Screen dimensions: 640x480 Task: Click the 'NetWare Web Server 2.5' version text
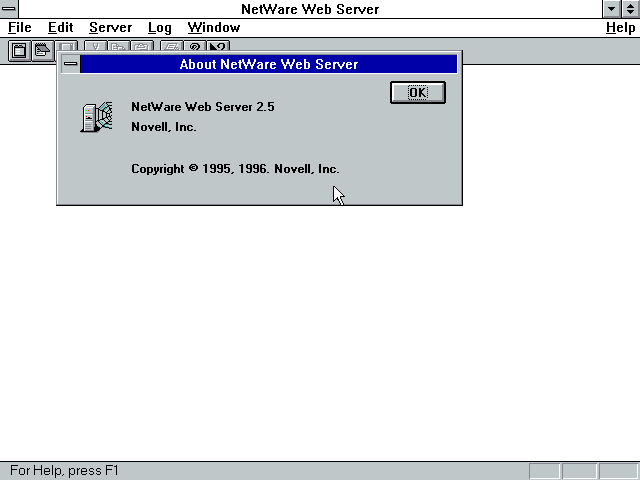[x=203, y=107]
